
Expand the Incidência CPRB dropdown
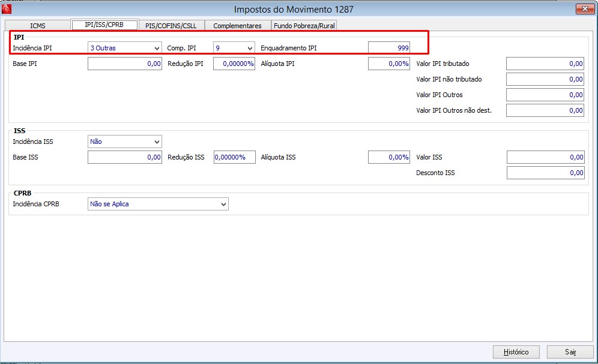[x=158, y=204]
